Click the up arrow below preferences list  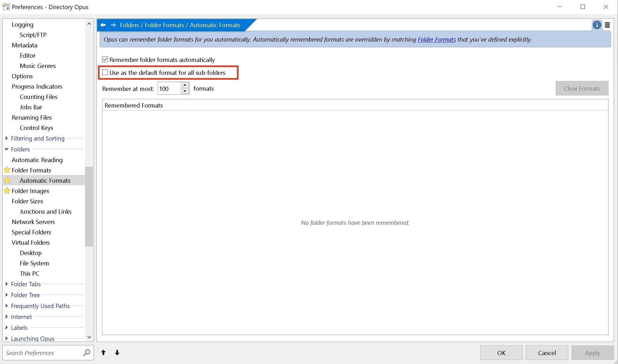click(103, 353)
